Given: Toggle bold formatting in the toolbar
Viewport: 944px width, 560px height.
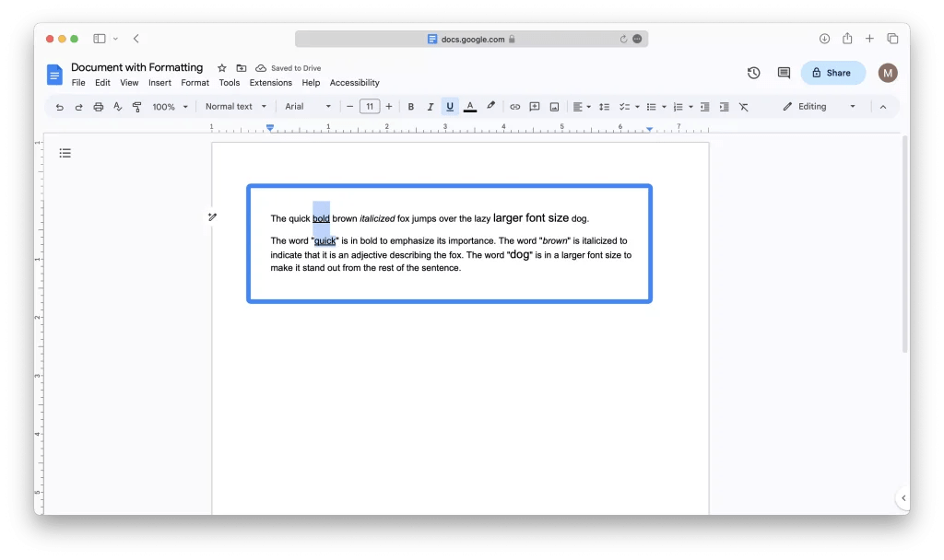Looking at the screenshot, I should click(x=411, y=106).
